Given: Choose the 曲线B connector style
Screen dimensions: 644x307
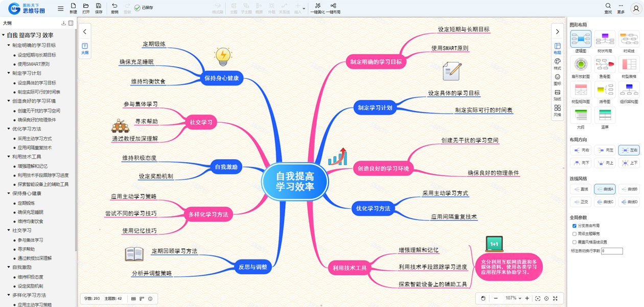Looking at the screenshot, I should (629, 189).
